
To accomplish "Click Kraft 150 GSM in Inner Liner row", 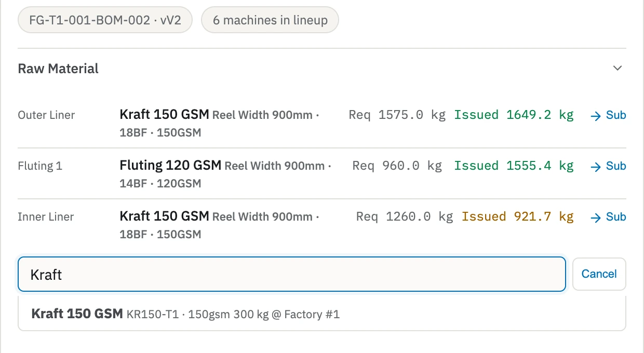I will [x=164, y=216].
